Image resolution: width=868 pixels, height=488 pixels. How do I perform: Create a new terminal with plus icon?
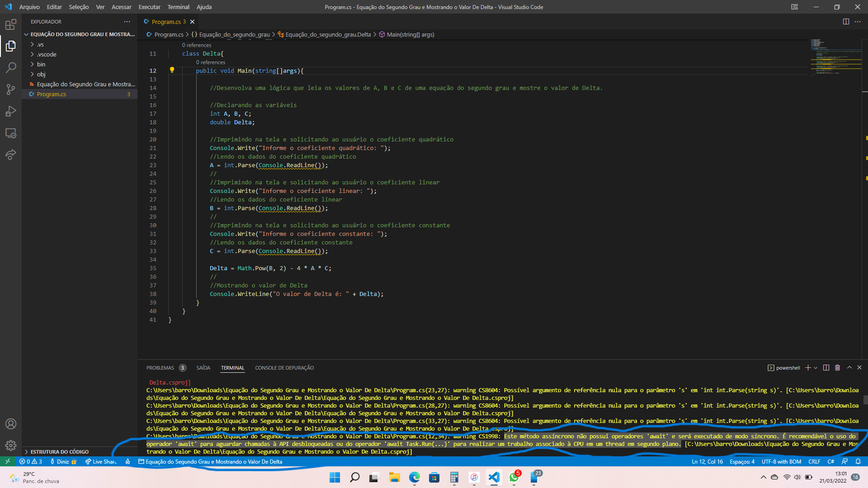tap(808, 368)
